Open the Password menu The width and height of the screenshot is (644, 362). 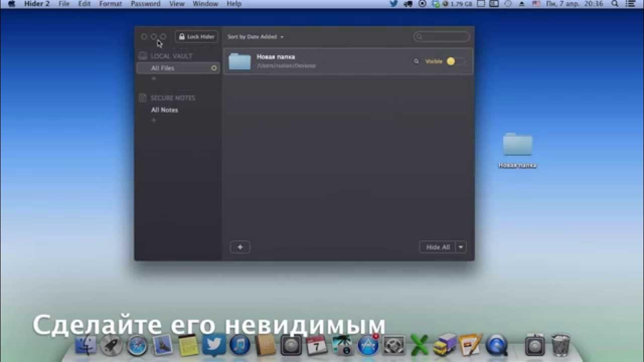tap(145, 4)
